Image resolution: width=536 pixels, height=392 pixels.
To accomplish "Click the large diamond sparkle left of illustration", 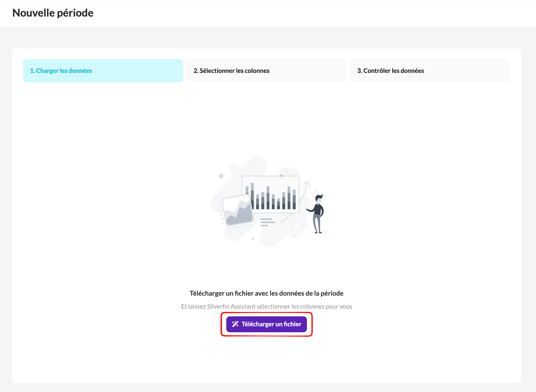I will [221, 176].
